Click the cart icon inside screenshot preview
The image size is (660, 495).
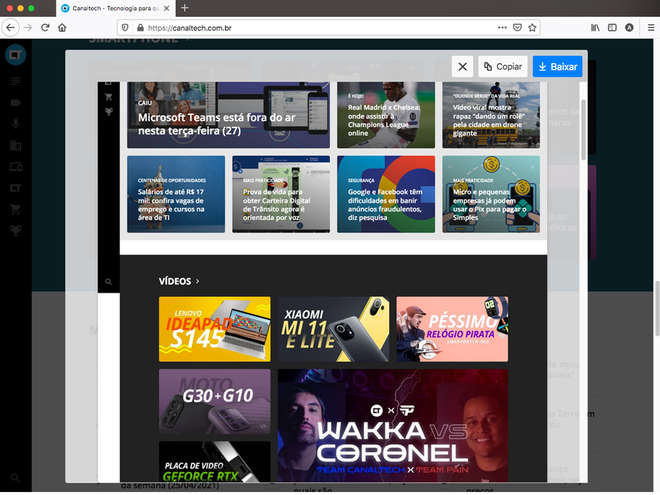pyautogui.click(x=109, y=97)
